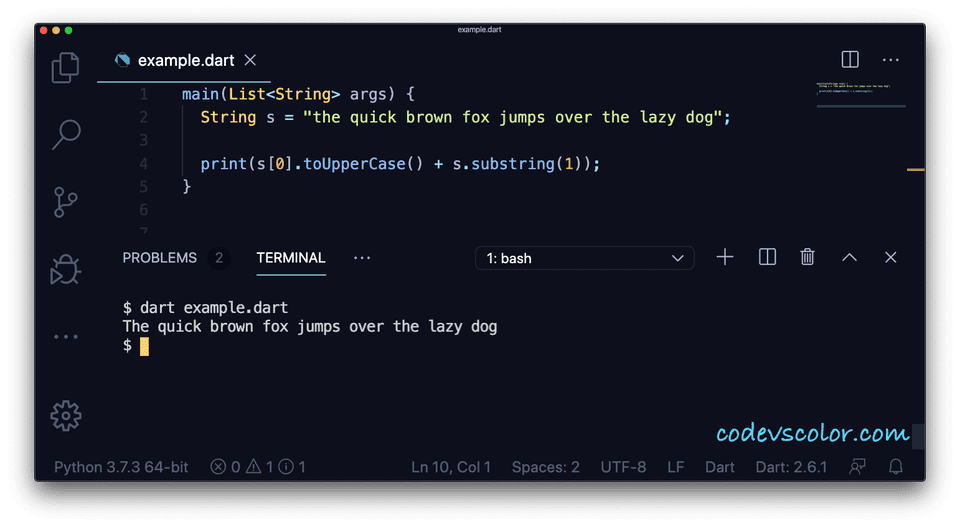Switch to the TERMINAL panel tab
This screenshot has height=527, width=960.
(x=291, y=258)
